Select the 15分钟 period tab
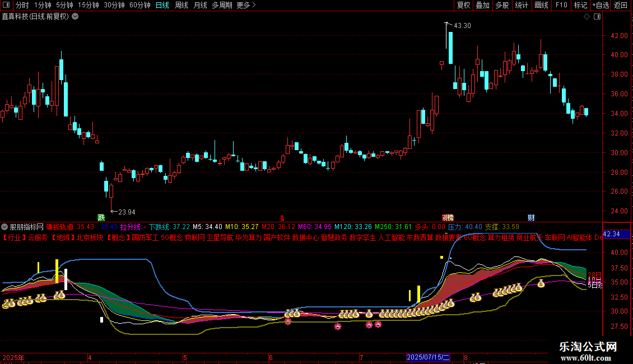This screenshot has width=633, height=364. [x=88, y=5]
